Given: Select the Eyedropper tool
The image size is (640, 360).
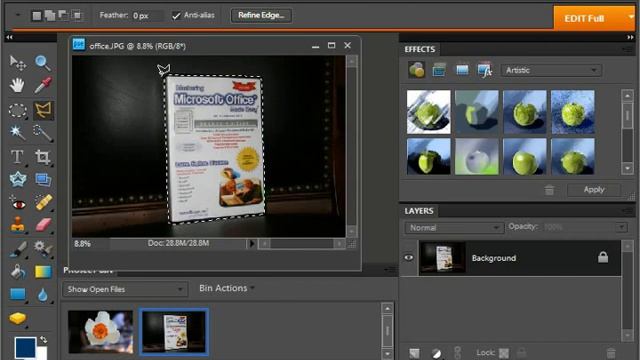Looking at the screenshot, I should pyautogui.click(x=42, y=85).
